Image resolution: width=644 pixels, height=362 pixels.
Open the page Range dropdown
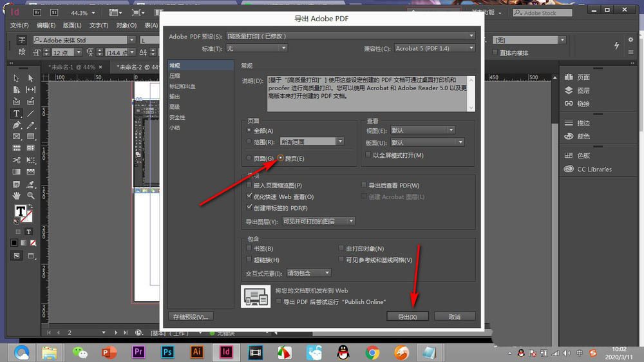pos(312,141)
